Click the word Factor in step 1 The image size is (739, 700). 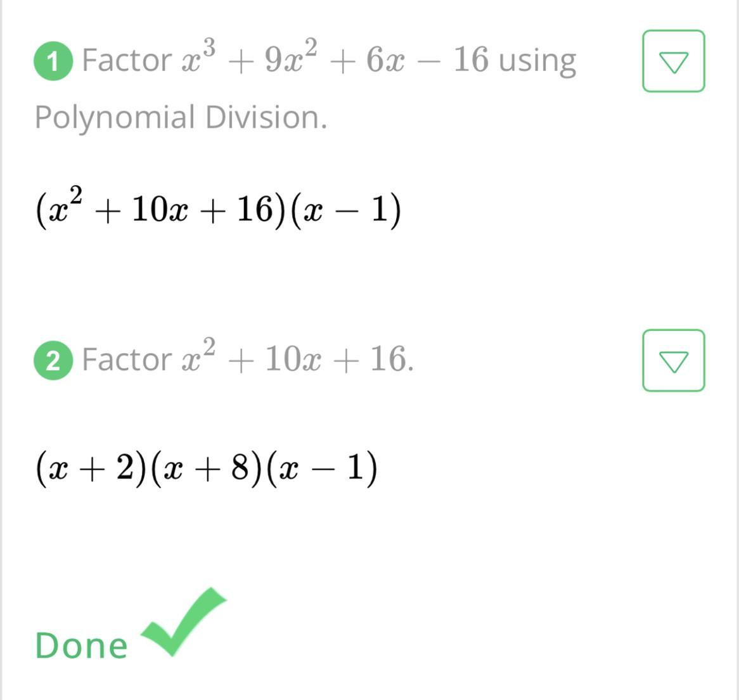(127, 61)
